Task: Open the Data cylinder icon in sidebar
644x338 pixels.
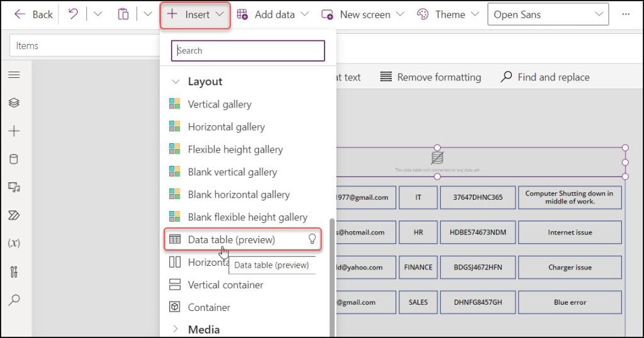Action: point(14,159)
